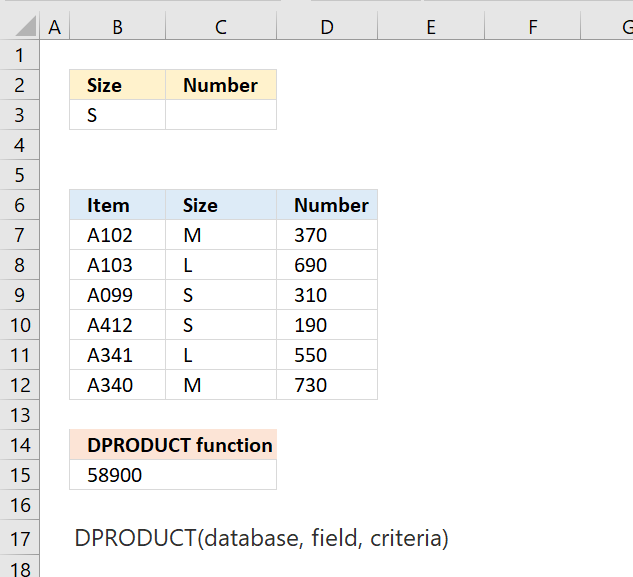This screenshot has width=633, height=577.
Task: Select cell A103
Action: point(117,264)
